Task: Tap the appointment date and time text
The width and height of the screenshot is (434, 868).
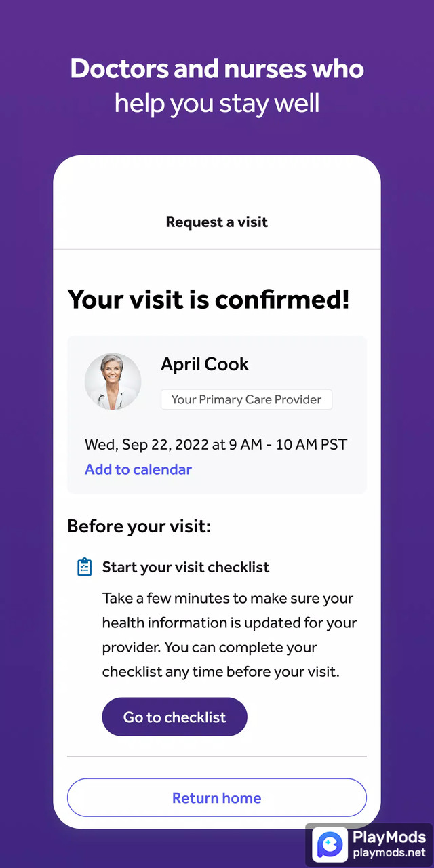Action: click(x=216, y=444)
